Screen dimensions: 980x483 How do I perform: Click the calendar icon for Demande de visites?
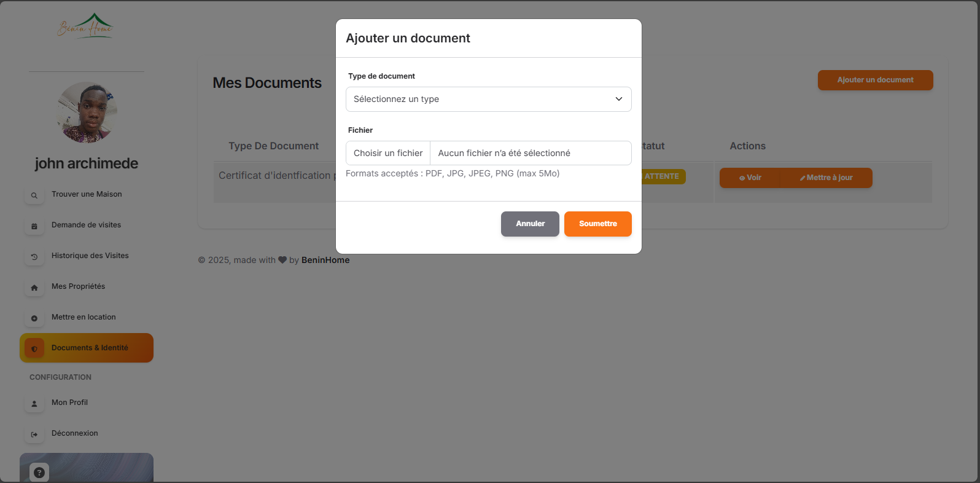(x=34, y=226)
